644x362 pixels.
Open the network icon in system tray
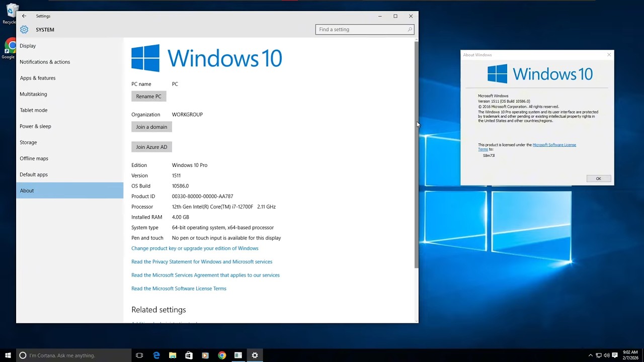(x=599, y=355)
